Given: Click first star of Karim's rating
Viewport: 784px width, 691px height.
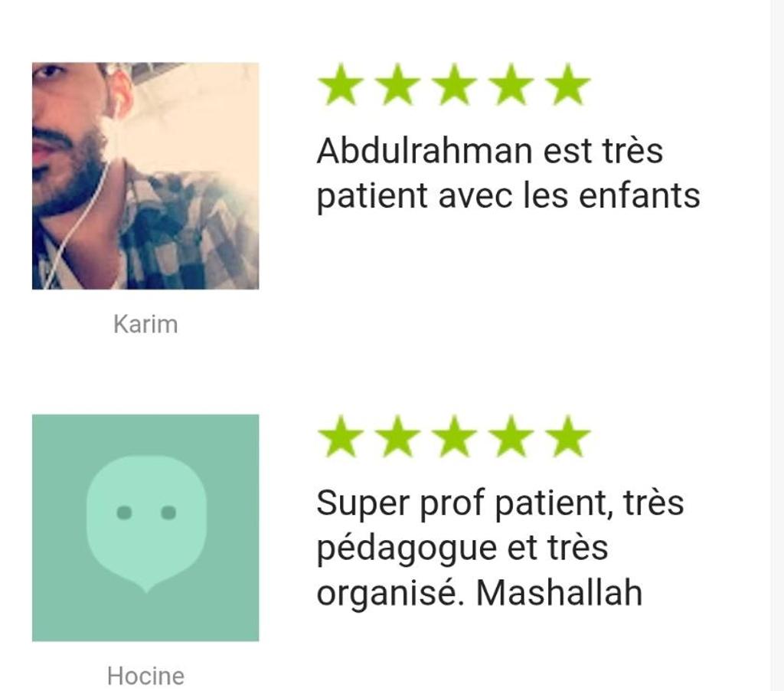Looking at the screenshot, I should (x=341, y=84).
